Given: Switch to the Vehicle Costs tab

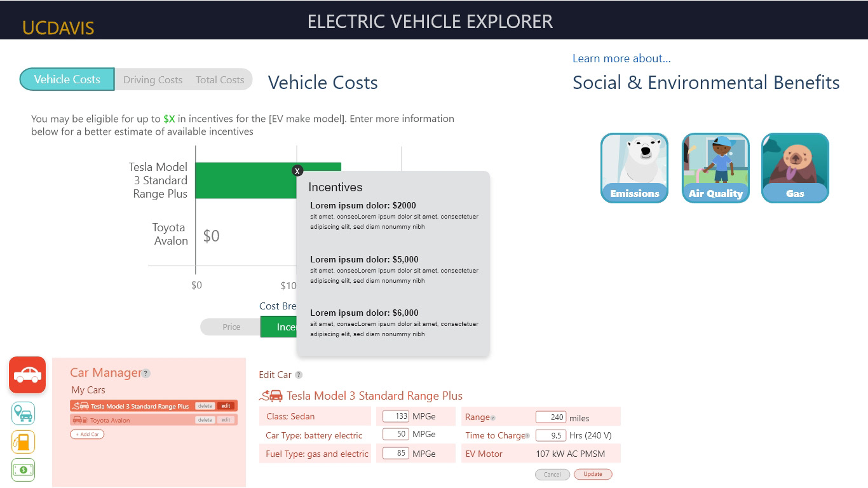Looking at the screenshot, I should 67,79.
